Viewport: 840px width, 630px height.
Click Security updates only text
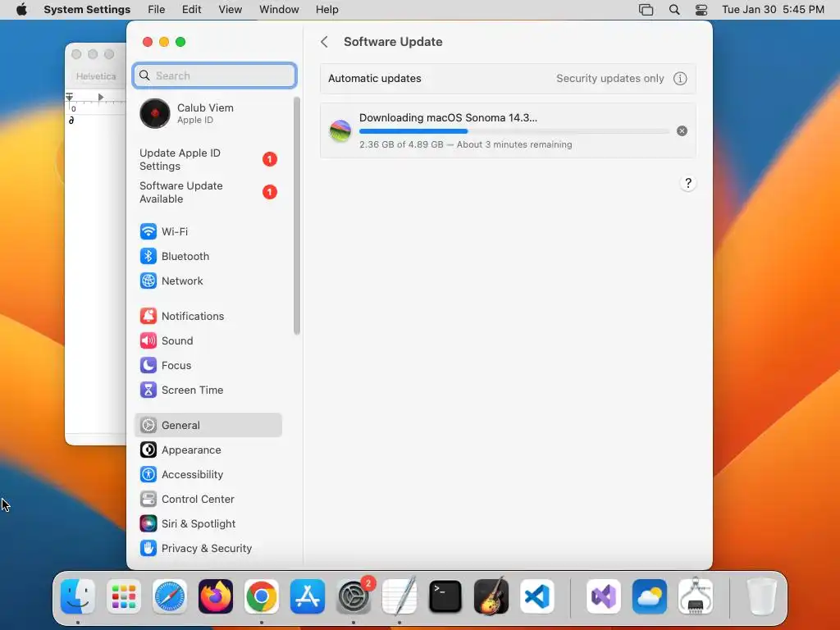click(x=609, y=79)
